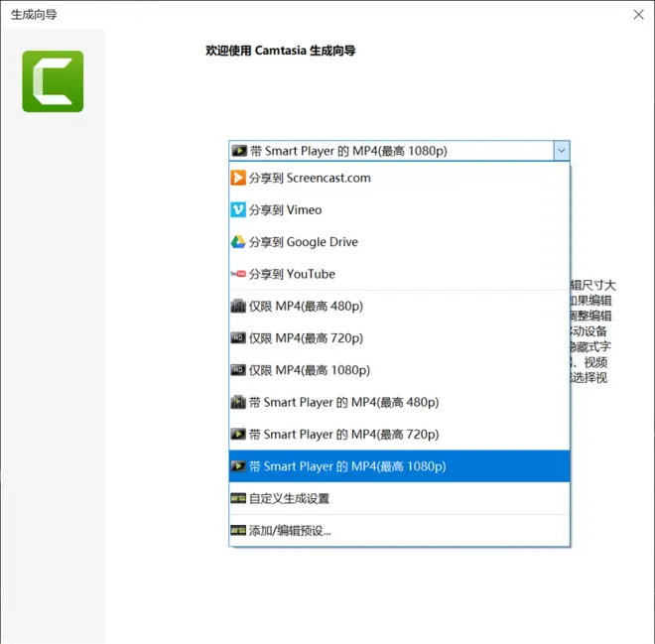Click the YouTube logo icon
This screenshot has height=644, width=655.
(x=238, y=274)
